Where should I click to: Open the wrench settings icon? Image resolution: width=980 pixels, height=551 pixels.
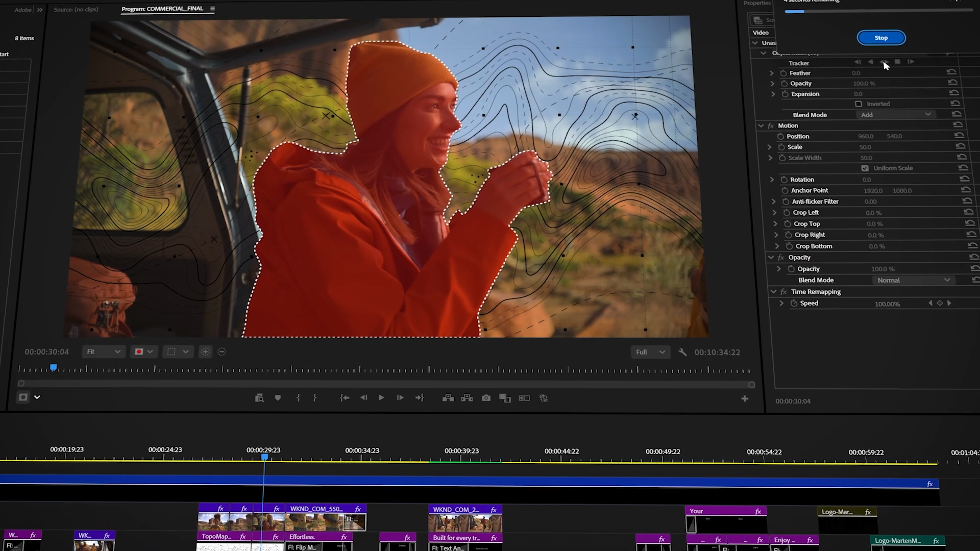tap(682, 352)
